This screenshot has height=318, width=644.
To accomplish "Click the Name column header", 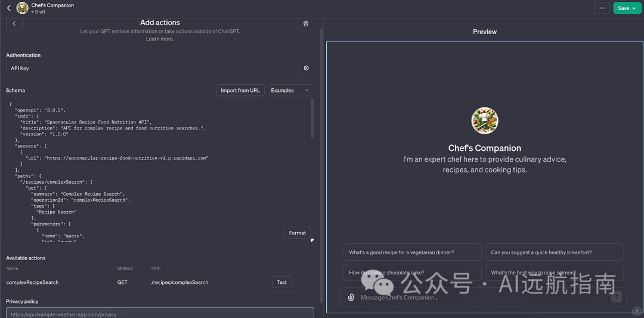I will (x=13, y=268).
